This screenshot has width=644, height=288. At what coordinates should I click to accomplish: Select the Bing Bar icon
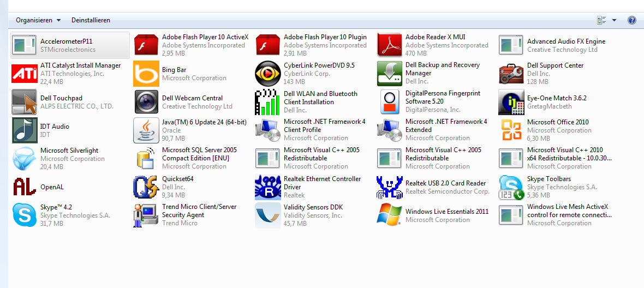click(146, 74)
